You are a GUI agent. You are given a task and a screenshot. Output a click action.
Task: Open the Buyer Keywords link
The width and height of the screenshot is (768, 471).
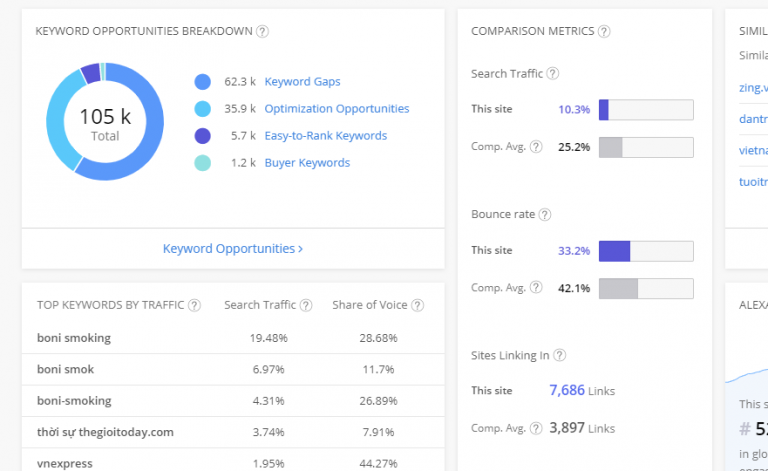[x=307, y=163]
